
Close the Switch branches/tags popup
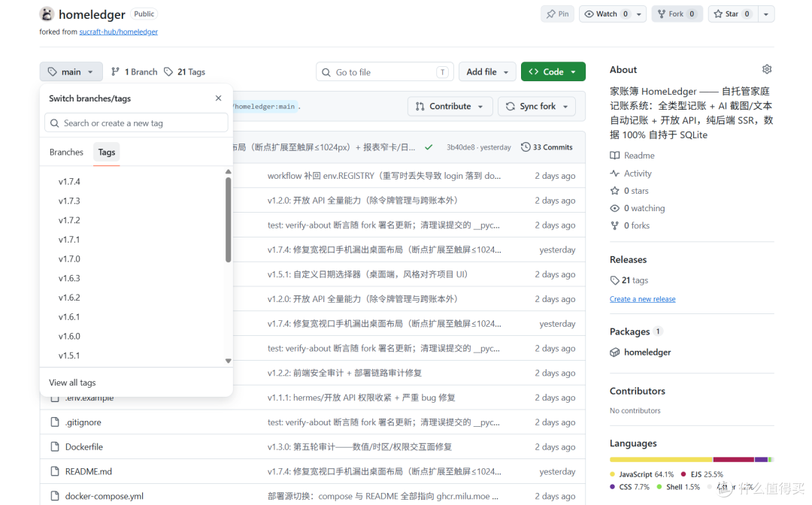(x=219, y=98)
